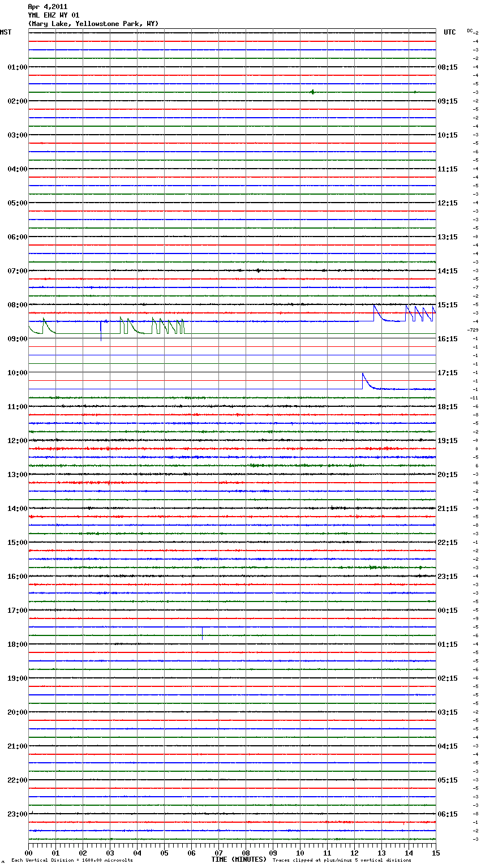The image size is (481, 868).
Task: Click the MST time label '06:00'
Action: (x=17, y=237)
